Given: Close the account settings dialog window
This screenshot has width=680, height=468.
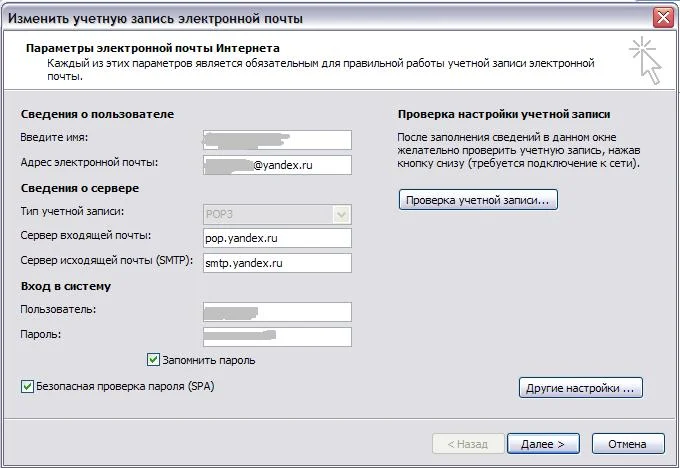Looking at the screenshot, I should 661,17.
